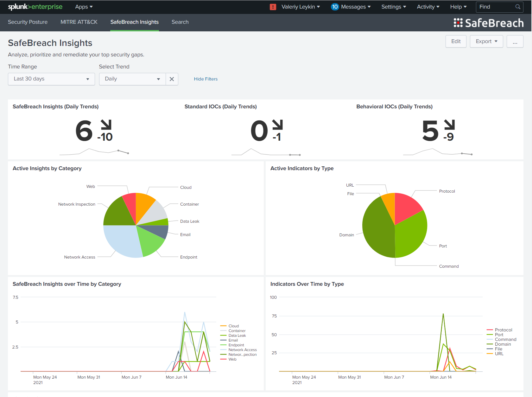This screenshot has width=532, height=397.
Task: Toggle URL series in indicators legend
Action: coord(495,354)
